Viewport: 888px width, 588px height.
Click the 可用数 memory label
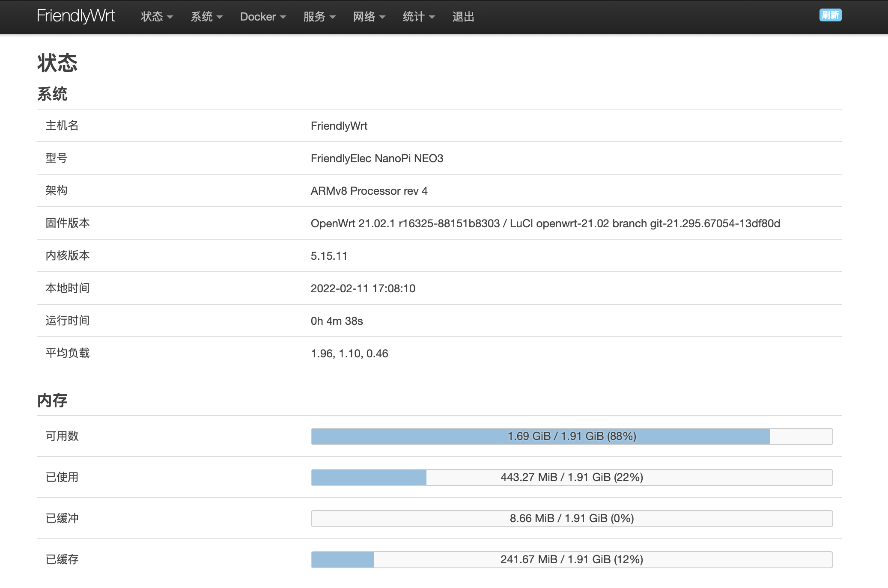[x=62, y=436]
